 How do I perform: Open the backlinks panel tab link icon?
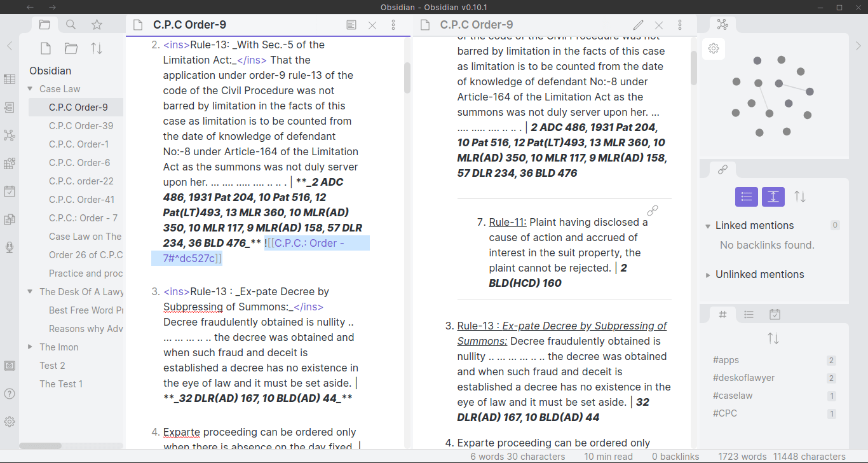722,170
